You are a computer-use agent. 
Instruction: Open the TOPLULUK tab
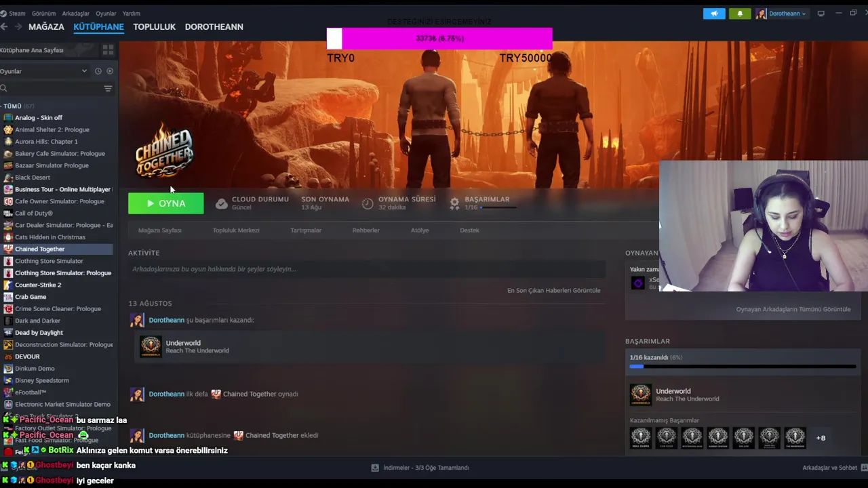click(x=154, y=26)
